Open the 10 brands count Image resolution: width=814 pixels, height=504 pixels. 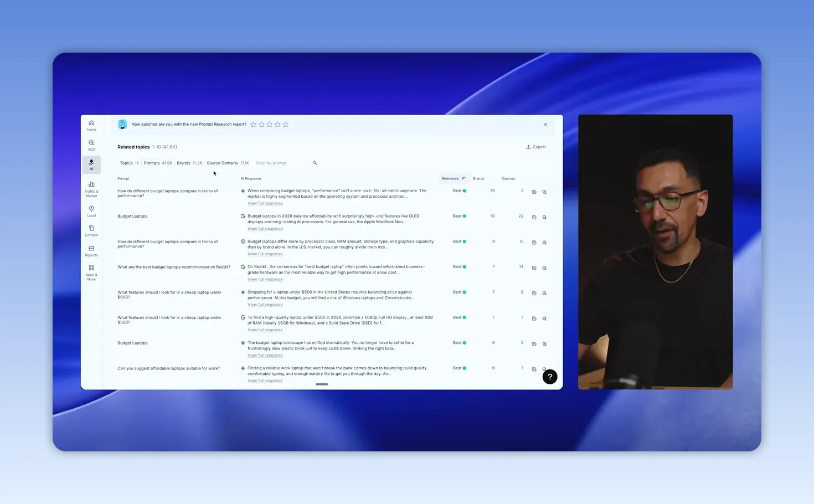pos(493,216)
